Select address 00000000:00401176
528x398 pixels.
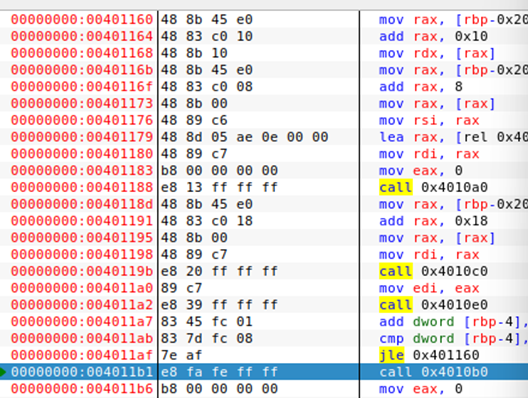pos(82,120)
